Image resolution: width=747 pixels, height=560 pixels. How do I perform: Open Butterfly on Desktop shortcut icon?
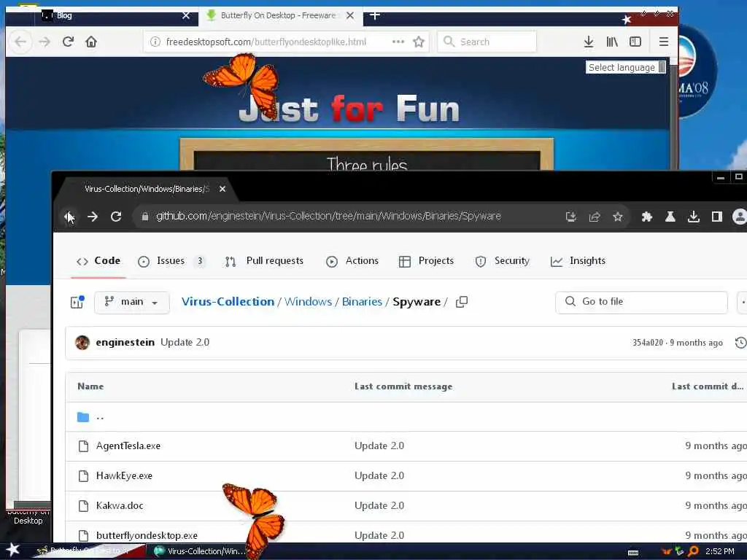[x=28, y=517]
